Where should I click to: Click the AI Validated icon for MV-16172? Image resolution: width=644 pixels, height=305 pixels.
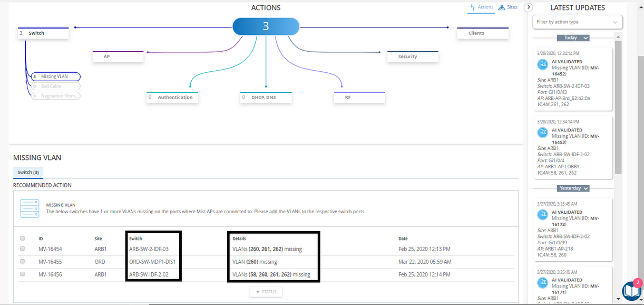[x=543, y=215]
